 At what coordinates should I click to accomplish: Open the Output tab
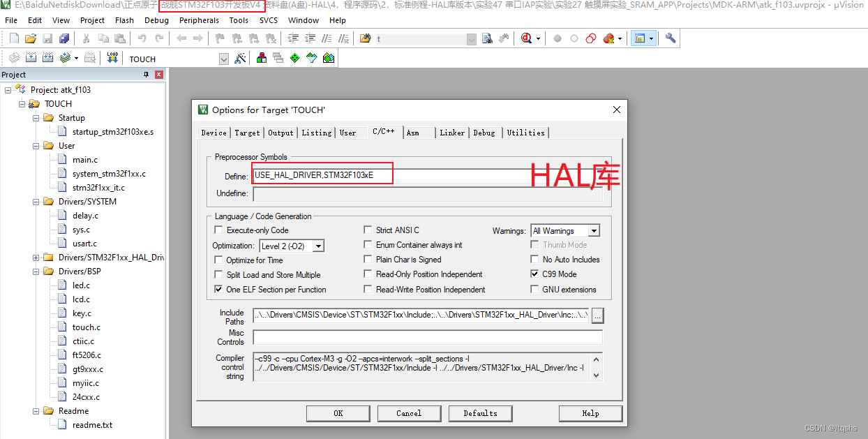point(280,133)
